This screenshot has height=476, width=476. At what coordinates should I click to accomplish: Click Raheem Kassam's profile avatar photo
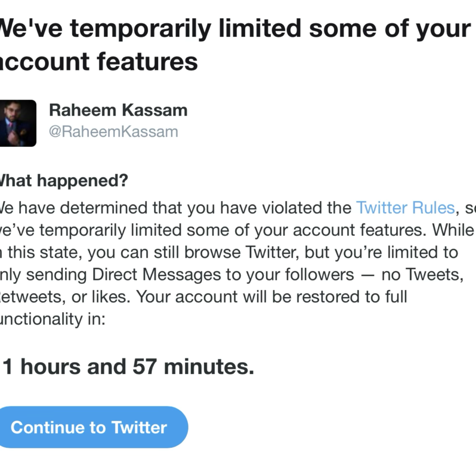[18, 123]
